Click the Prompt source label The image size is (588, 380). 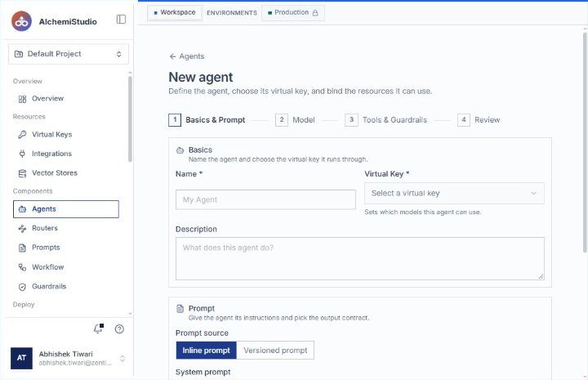pyautogui.click(x=202, y=333)
